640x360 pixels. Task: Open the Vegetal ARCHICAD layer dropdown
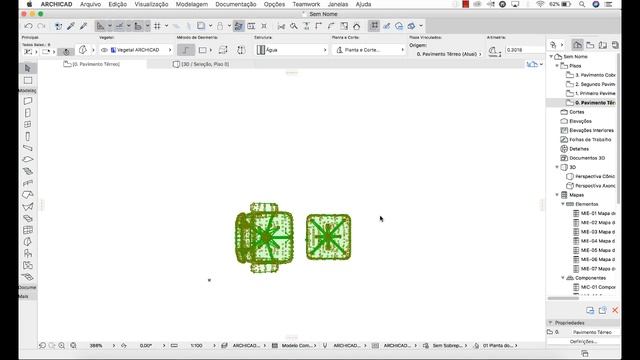(136, 50)
